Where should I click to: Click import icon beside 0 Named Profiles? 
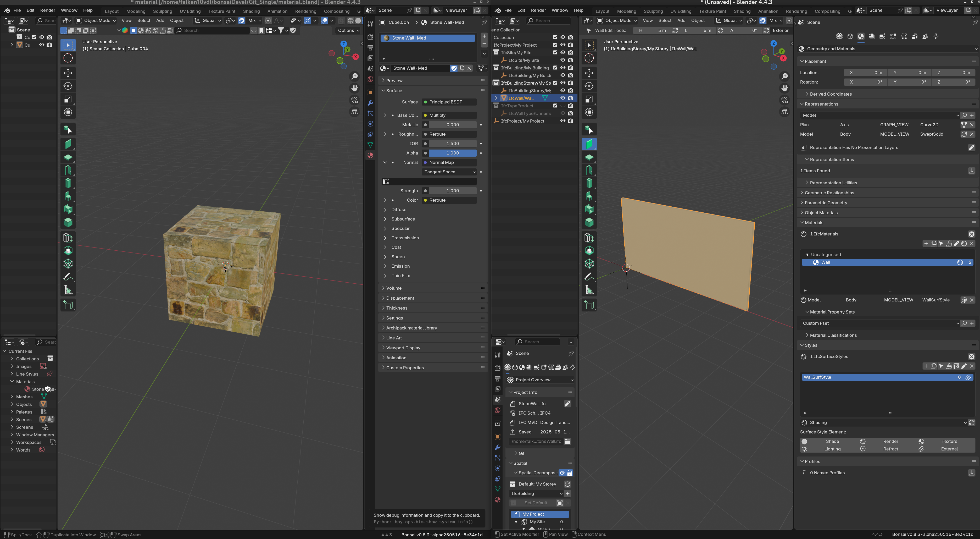pos(971,473)
